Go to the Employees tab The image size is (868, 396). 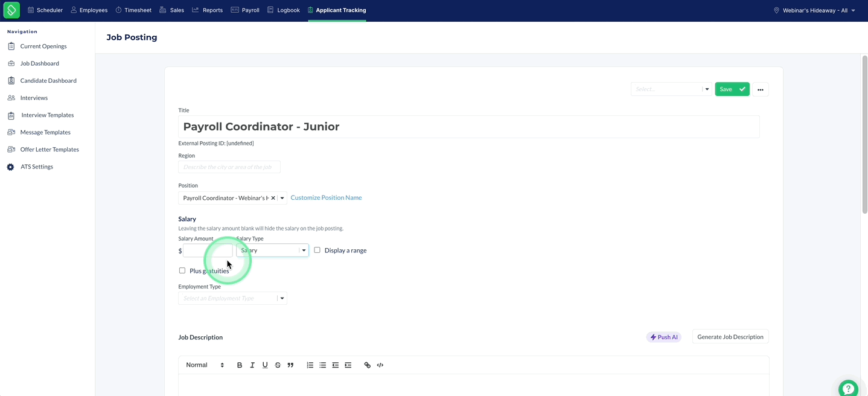[89, 10]
